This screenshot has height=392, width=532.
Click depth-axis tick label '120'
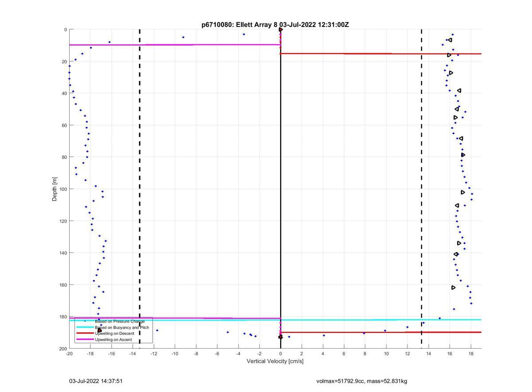point(63,221)
